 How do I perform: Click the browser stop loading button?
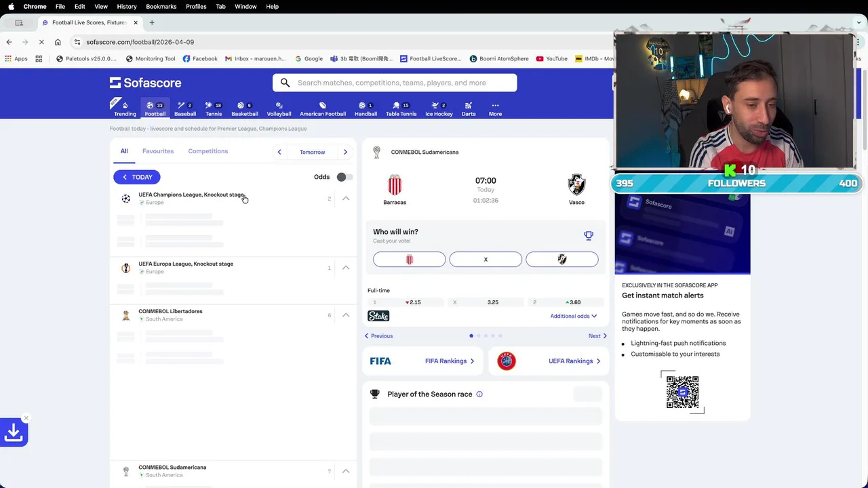coord(41,42)
